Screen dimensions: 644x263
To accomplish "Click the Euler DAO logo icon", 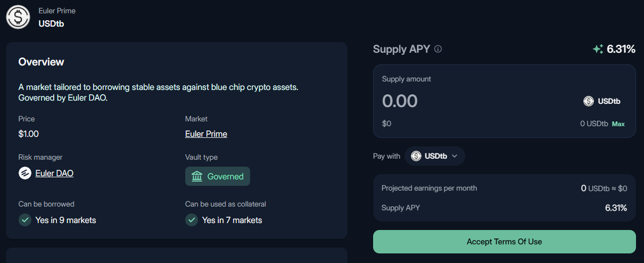I will [25, 173].
